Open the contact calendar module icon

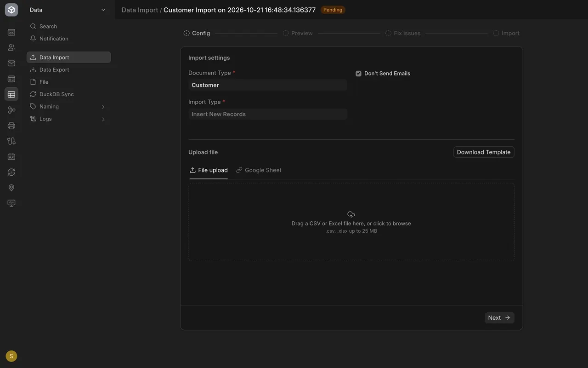(11, 156)
